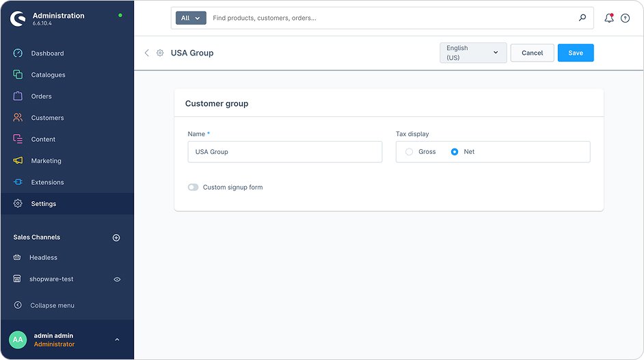Expand the admin user menu chevron
Image resolution: width=644 pixels, height=360 pixels.
point(117,339)
